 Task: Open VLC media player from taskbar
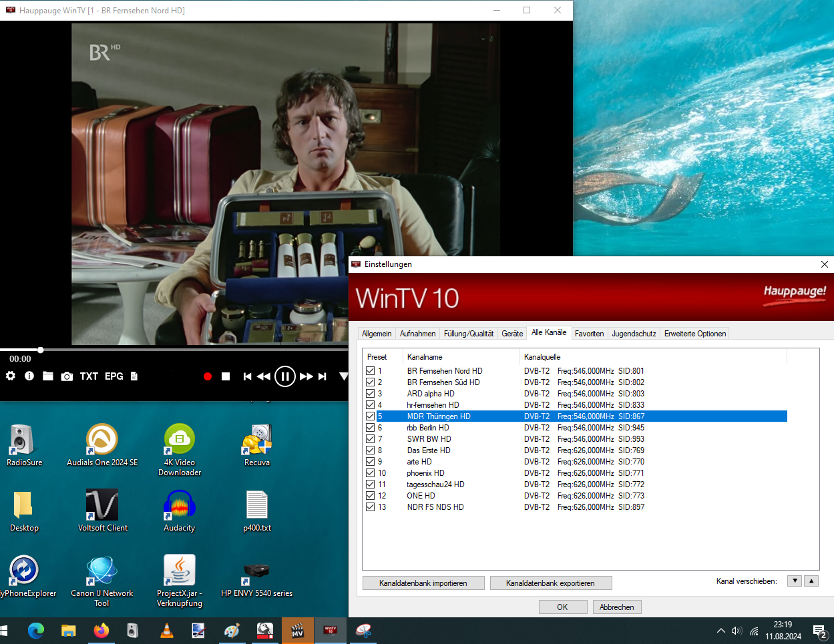tap(167, 631)
